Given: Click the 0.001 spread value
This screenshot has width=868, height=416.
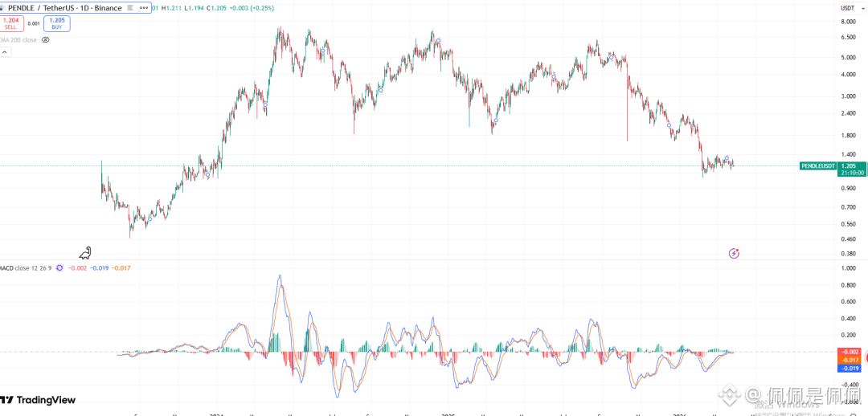Looking at the screenshot, I should 34,24.
